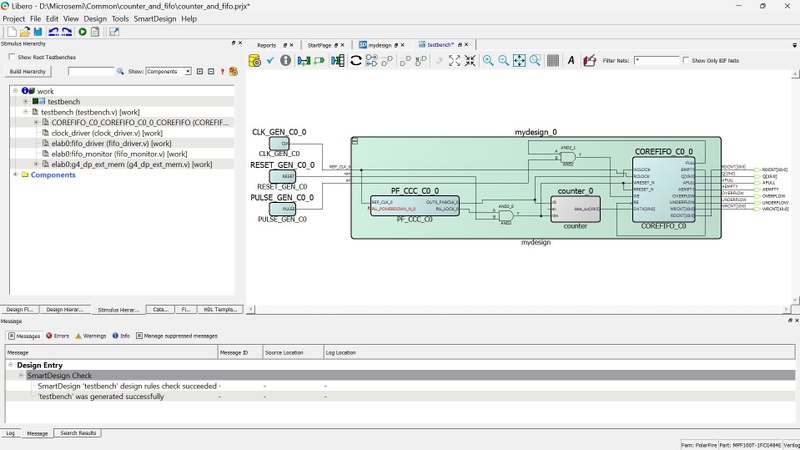Collapse the work library tree node
Viewport: 800px width, 450px height.
click(x=15, y=91)
